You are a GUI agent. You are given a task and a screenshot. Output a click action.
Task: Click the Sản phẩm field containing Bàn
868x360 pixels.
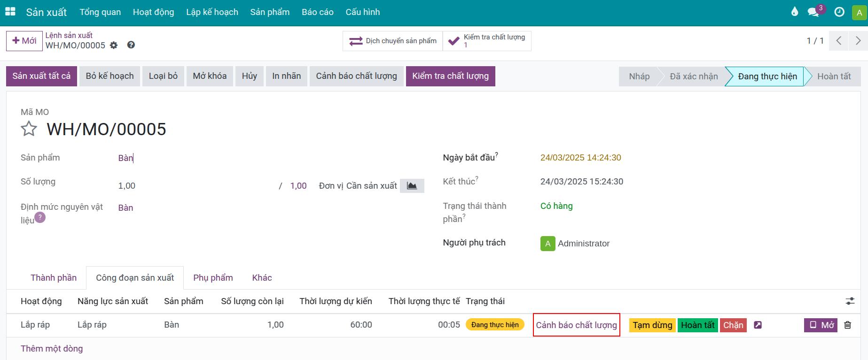tap(270, 158)
